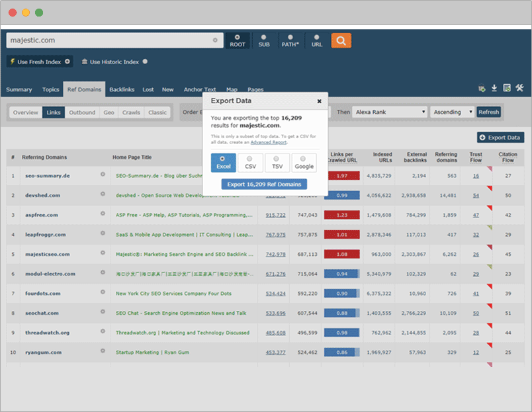Click the blue 0.86 links ratio bar

pos(341,352)
